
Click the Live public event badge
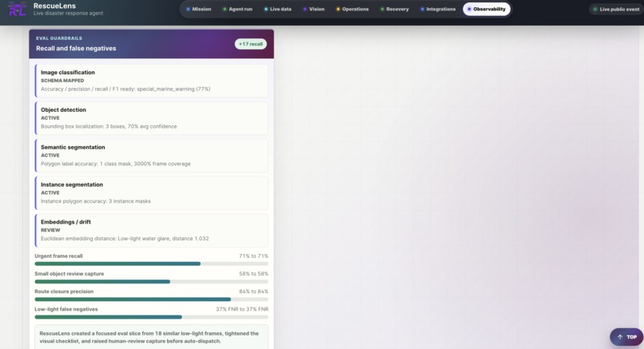coord(616,9)
